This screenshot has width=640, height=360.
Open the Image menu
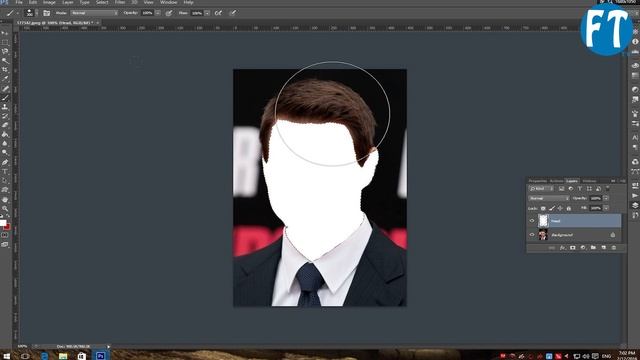tap(49, 2)
